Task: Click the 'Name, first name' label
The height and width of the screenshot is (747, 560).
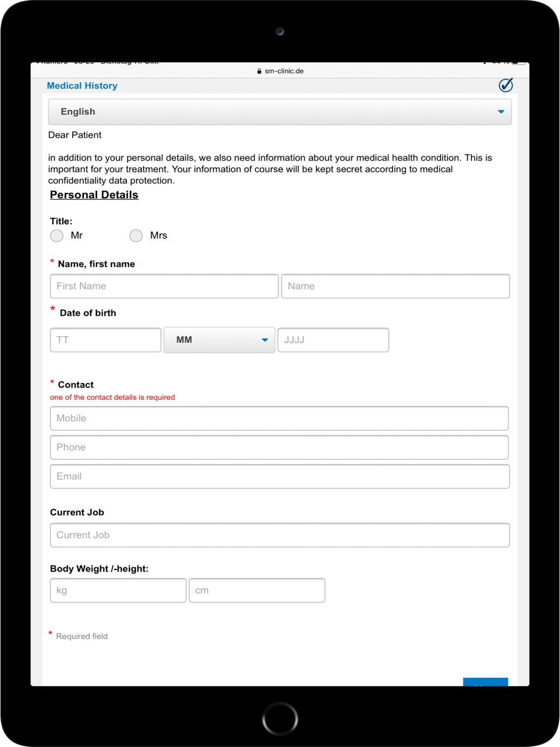Action: point(96,264)
